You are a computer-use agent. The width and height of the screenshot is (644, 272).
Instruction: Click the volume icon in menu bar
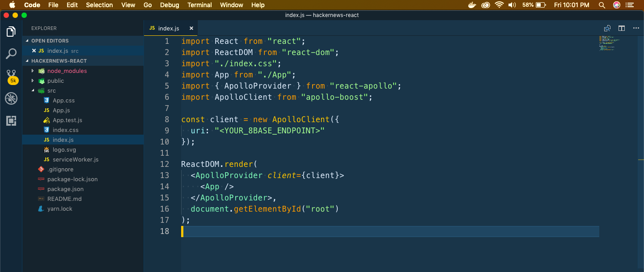[x=513, y=5]
